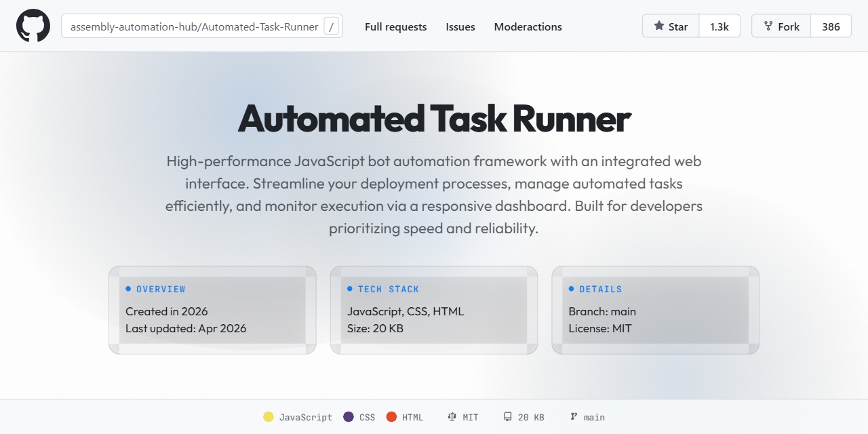The width and height of the screenshot is (868, 434).
Task: Click the blue dot beside DETAILS heading
Action: click(x=570, y=289)
